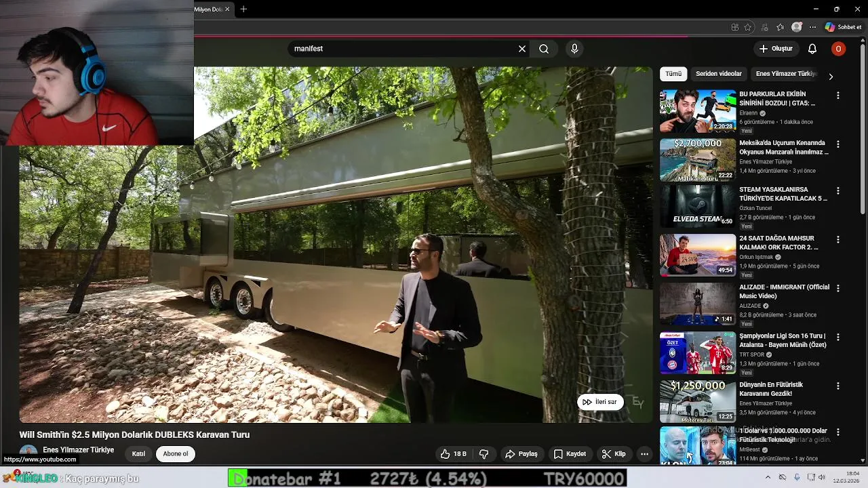Image resolution: width=868 pixels, height=488 pixels.
Task: Start voice search with the microphone icon
Action: coord(574,49)
